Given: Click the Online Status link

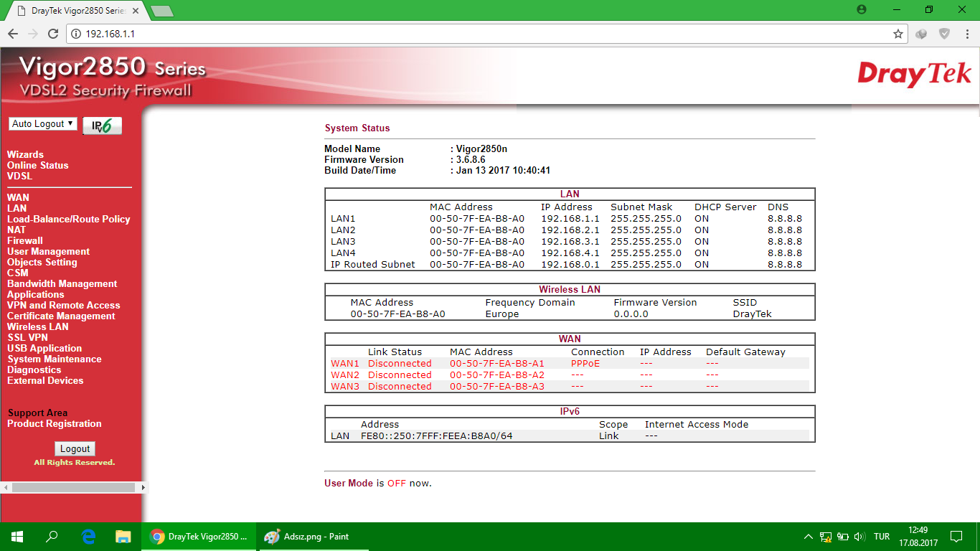Looking at the screenshot, I should point(37,165).
